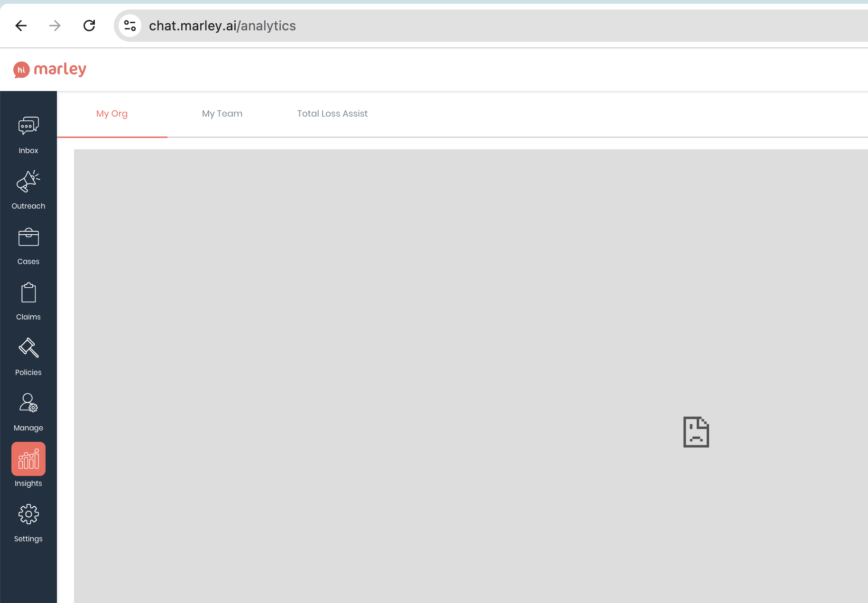The width and height of the screenshot is (868, 603).
Task: Open the Inbox from the sidebar
Action: tap(28, 125)
